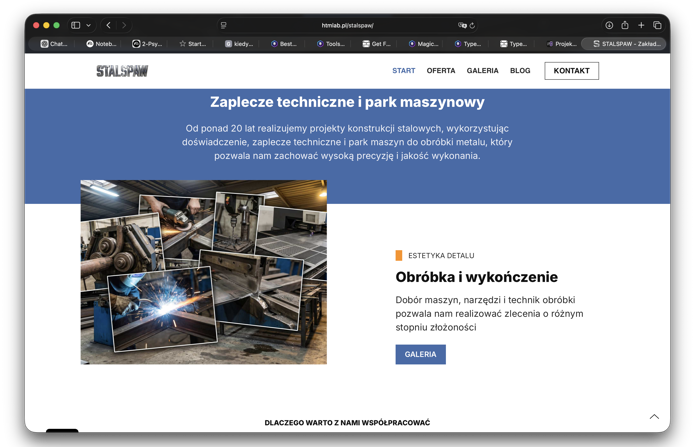The width and height of the screenshot is (695, 447).
Task: Go back with the back arrow
Action: point(109,25)
